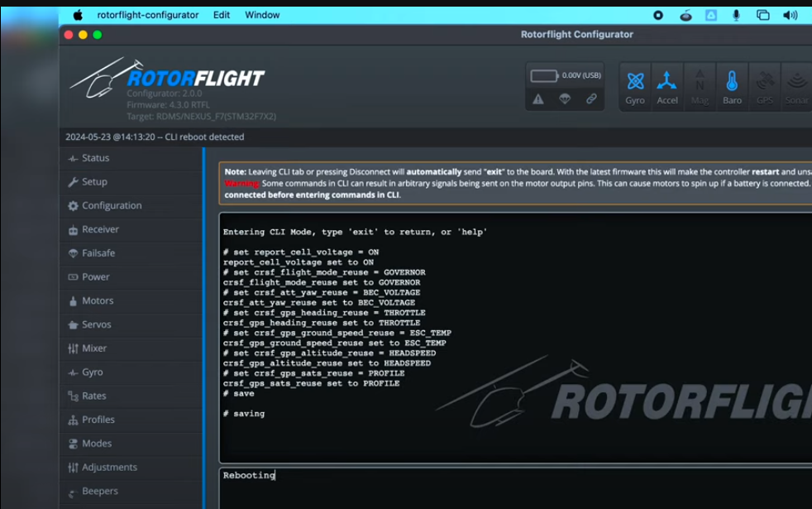This screenshot has width=812, height=509.
Task: Click the Baro sensor indicator
Action: pos(733,87)
